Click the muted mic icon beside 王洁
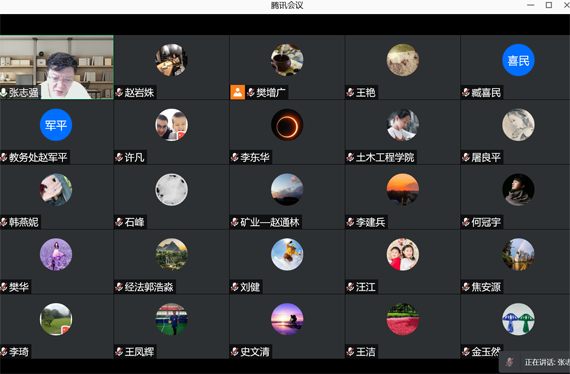The height and width of the screenshot is (374, 570). click(x=350, y=352)
